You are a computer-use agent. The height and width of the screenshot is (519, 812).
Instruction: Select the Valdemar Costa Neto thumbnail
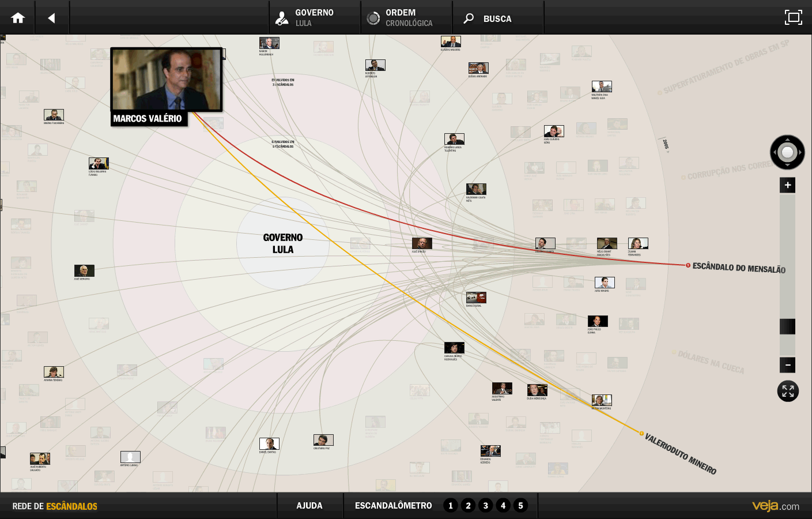pyautogui.click(x=476, y=189)
